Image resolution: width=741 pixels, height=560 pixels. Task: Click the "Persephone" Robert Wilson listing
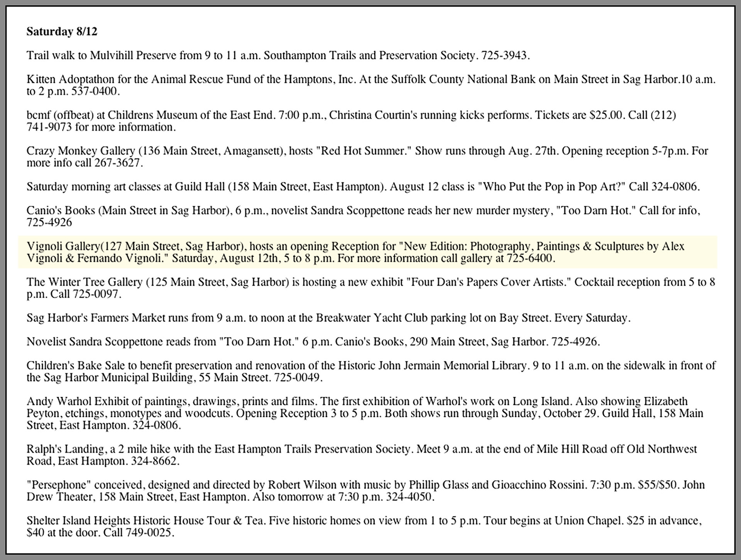tap(365, 485)
